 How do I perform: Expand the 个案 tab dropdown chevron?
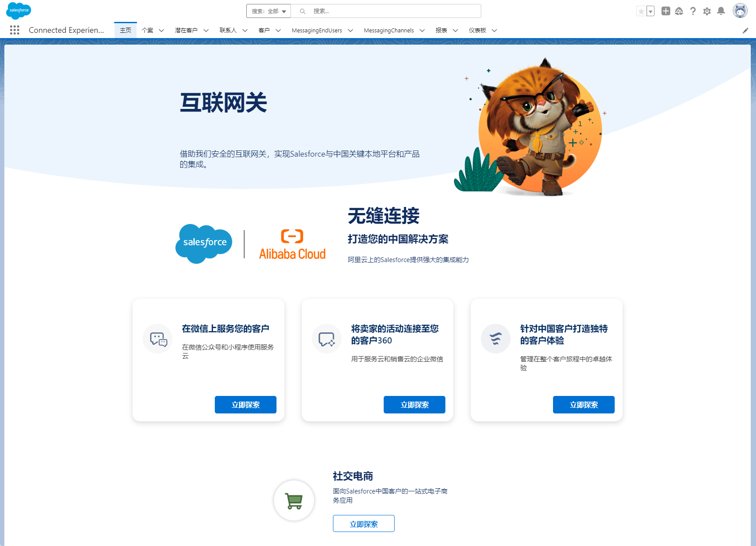(161, 31)
